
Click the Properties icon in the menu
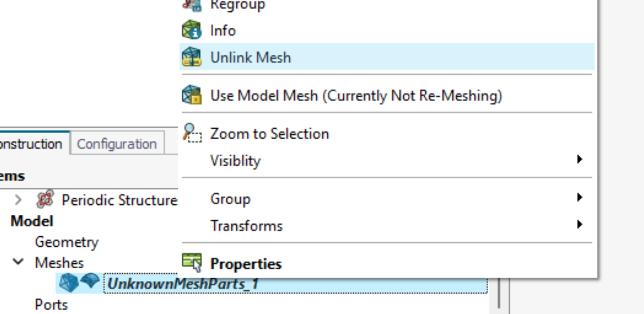pyautogui.click(x=192, y=263)
